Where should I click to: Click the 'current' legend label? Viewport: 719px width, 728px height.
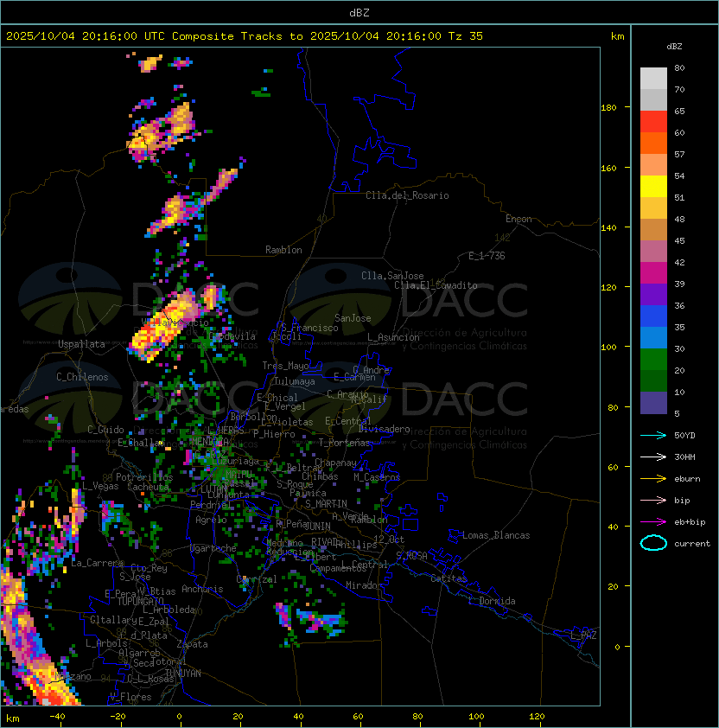pyautogui.click(x=692, y=544)
